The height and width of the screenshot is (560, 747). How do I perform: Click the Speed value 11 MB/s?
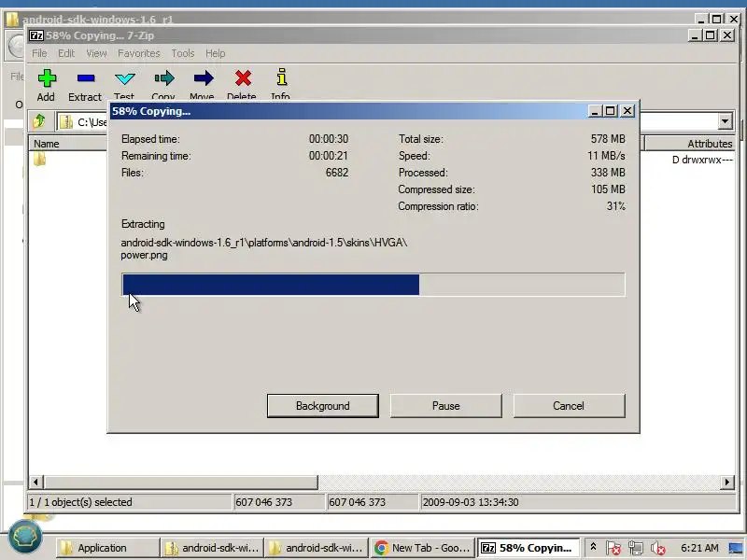click(606, 156)
